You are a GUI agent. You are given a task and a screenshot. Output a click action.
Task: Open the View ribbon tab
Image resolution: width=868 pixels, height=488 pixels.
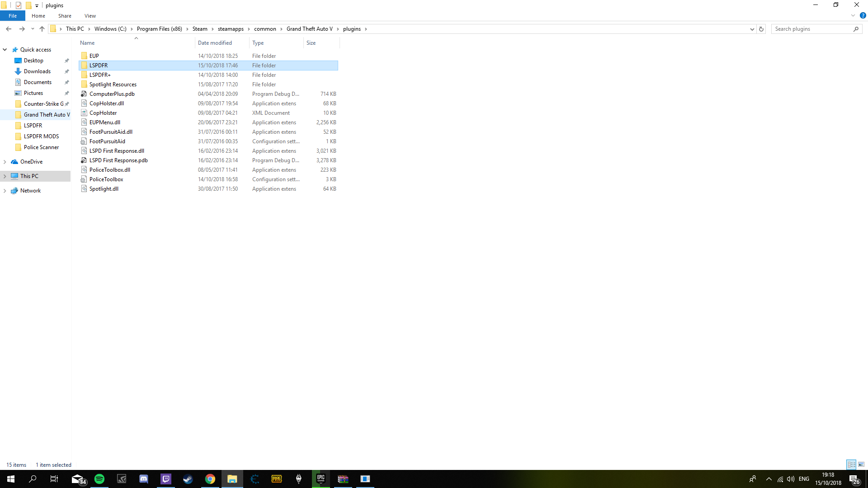90,16
